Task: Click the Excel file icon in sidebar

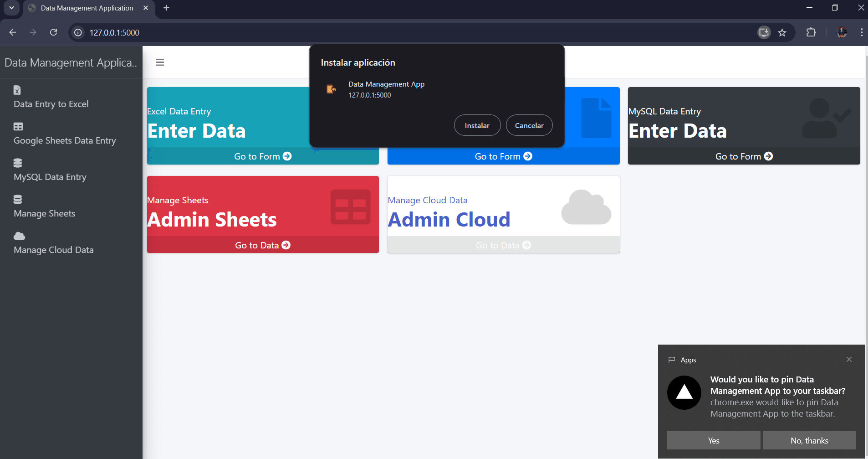Action: click(17, 90)
